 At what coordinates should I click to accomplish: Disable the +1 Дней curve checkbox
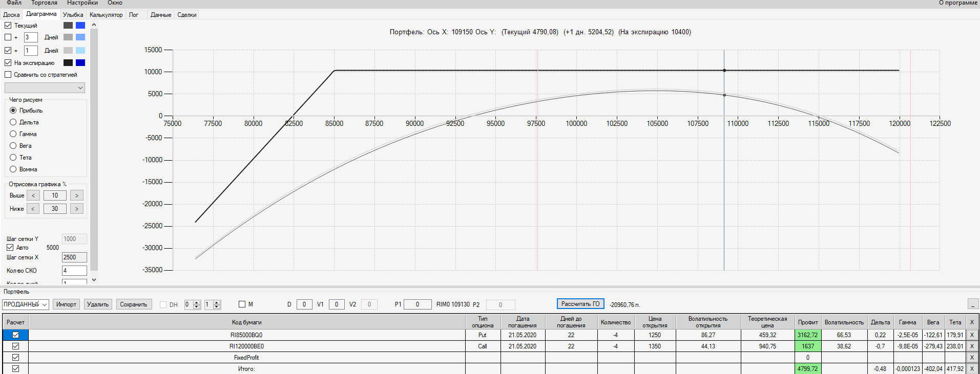(8, 51)
